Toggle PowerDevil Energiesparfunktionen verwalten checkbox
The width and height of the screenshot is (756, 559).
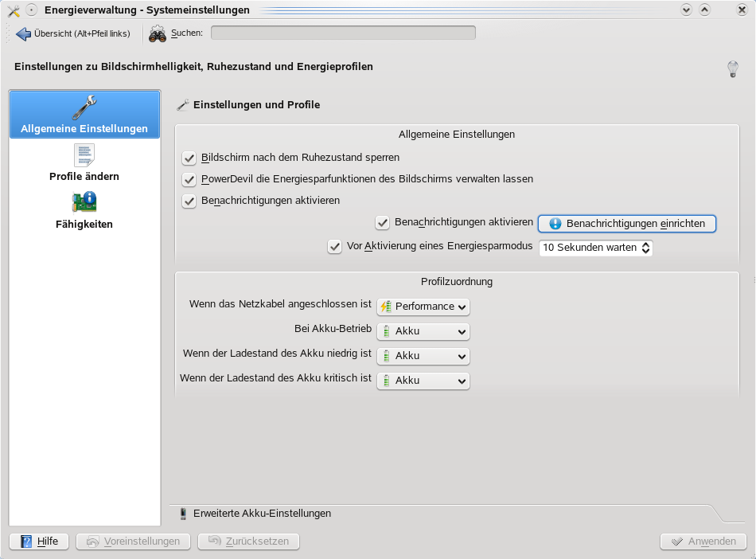pyautogui.click(x=189, y=179)
